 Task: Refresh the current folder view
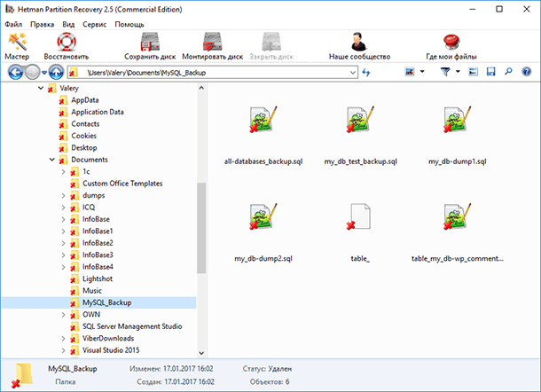[366, 73]
